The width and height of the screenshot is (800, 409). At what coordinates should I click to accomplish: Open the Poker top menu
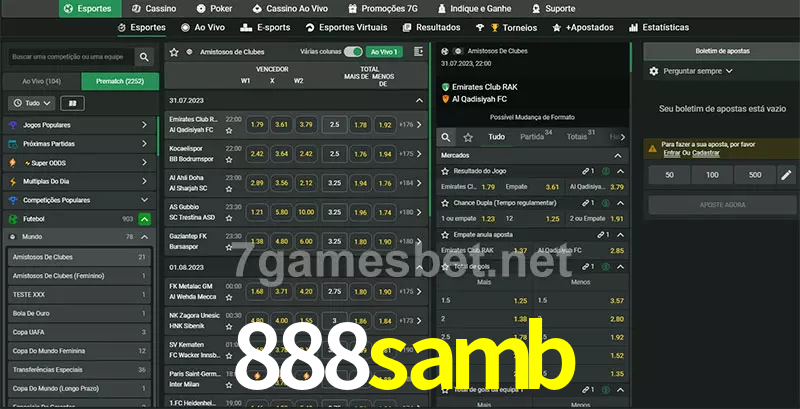(214, 9)
